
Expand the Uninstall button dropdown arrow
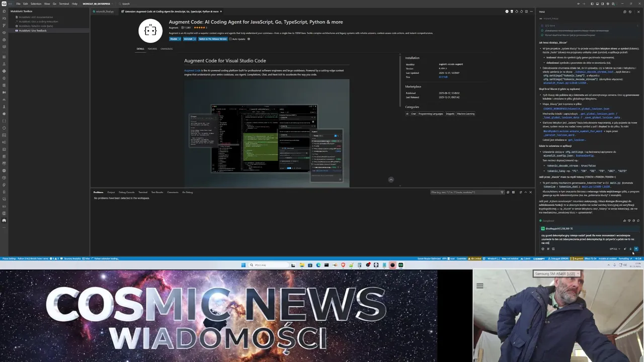[x=195, y=39]
